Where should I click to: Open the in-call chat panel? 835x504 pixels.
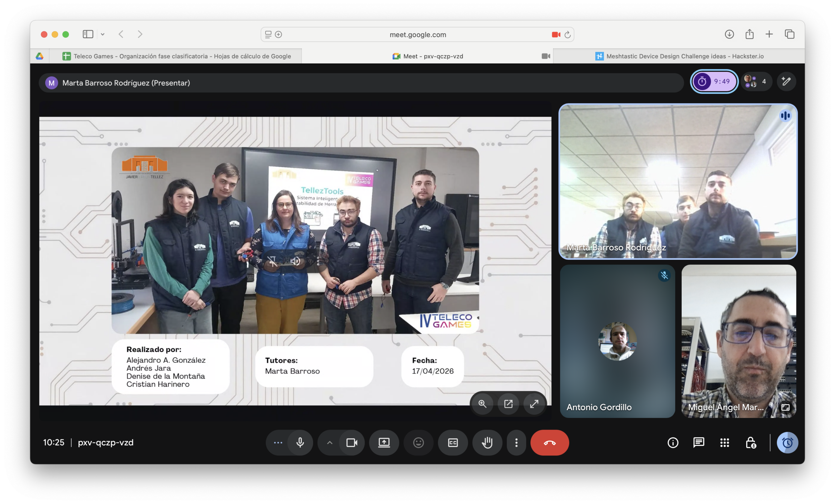pos(698,442)
